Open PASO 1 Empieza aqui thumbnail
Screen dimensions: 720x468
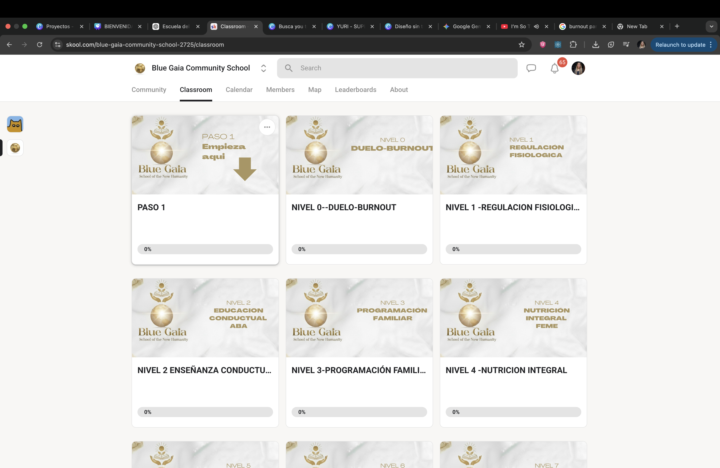[x=205, y=155]
